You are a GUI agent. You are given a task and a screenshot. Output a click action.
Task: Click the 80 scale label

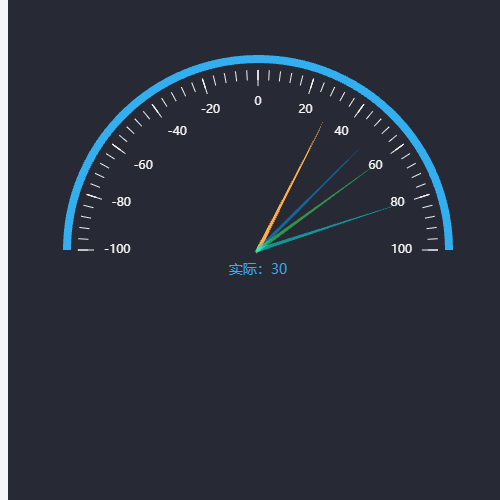pos(397,202)
